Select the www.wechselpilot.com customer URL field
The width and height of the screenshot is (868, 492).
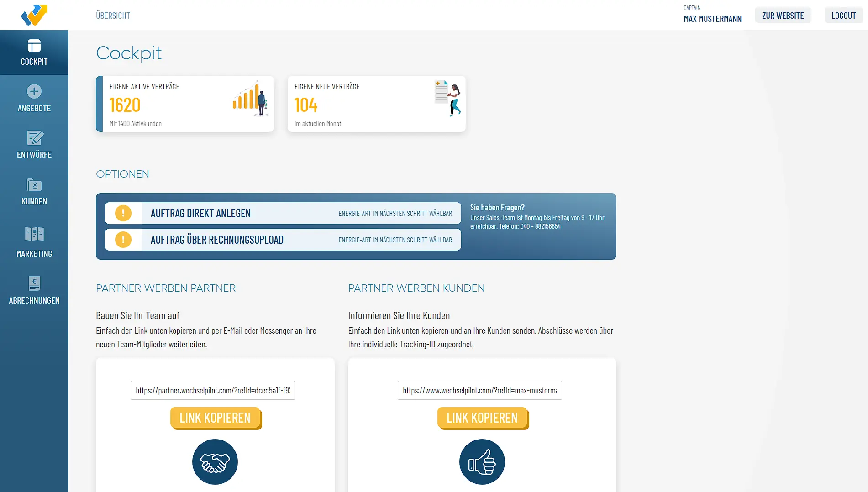point(480,390)
